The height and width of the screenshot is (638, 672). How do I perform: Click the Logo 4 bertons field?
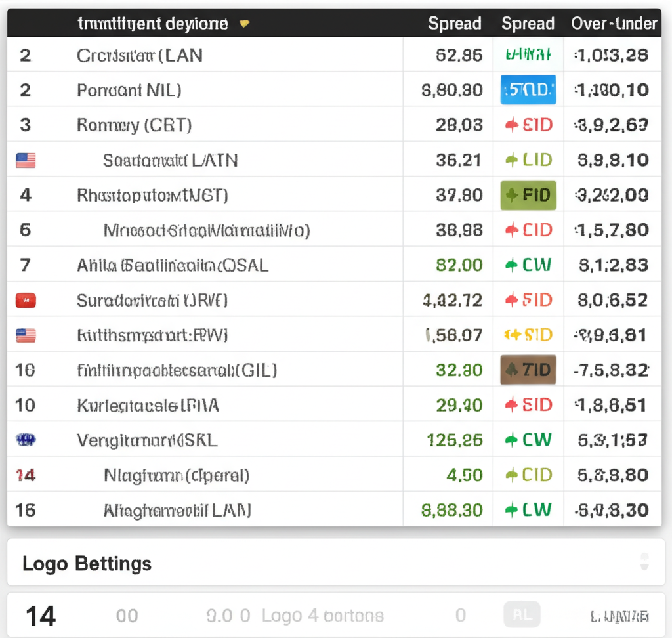click(x=322, y=616)
